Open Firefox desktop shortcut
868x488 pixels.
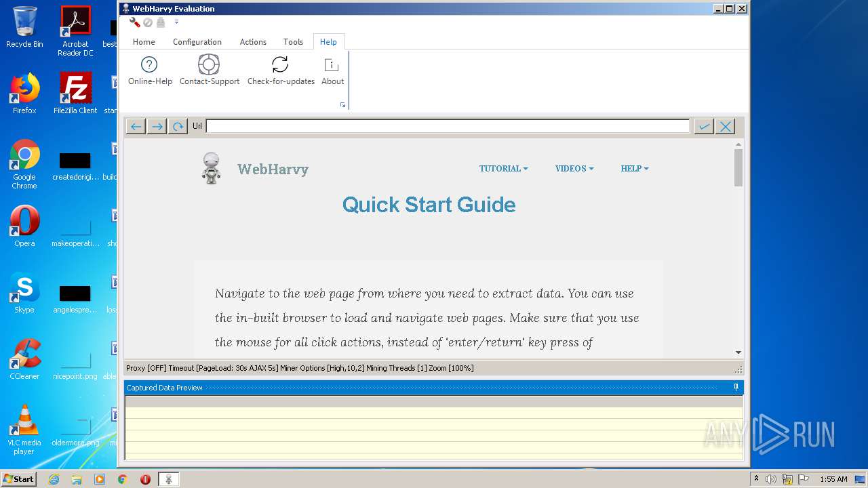[x=24, y=94]
